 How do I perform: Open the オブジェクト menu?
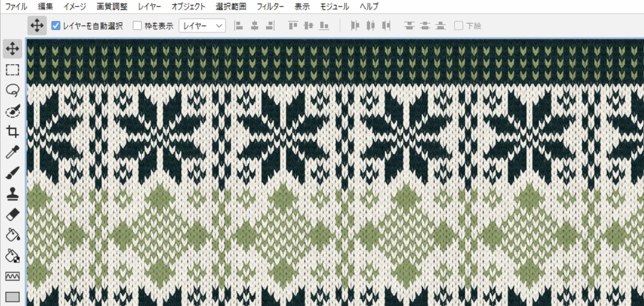[189, 7]
